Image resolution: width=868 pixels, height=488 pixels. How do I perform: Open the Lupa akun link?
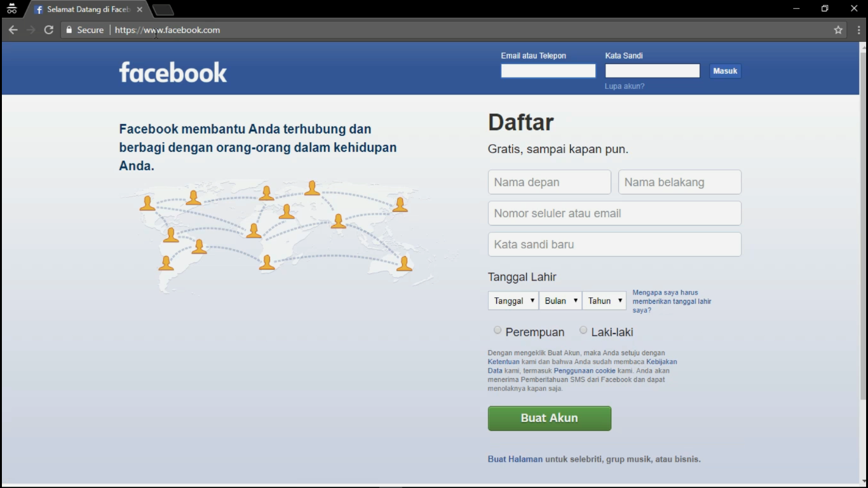coord(625,86)
